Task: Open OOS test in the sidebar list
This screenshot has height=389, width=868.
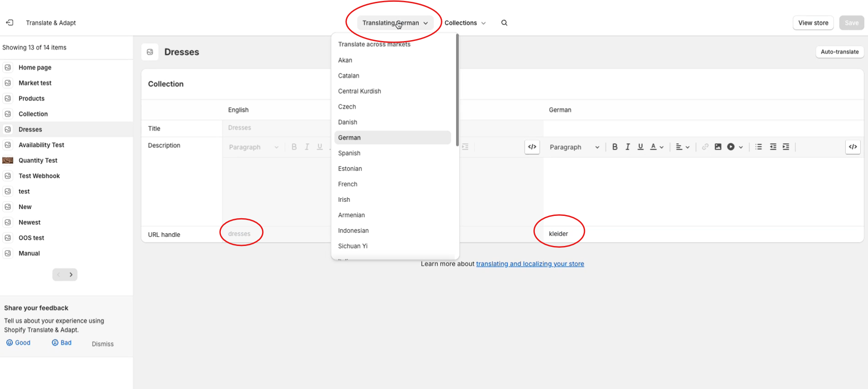Action: 67,238
